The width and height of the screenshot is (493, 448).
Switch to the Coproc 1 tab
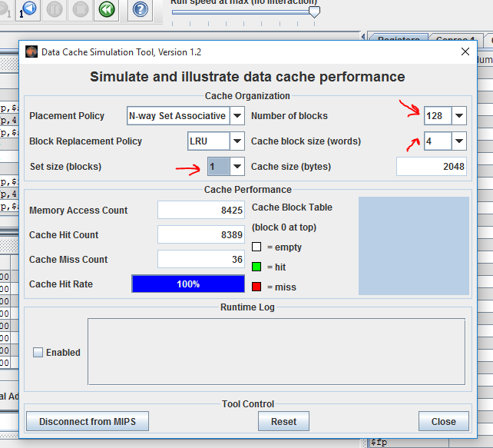[455, 38]
